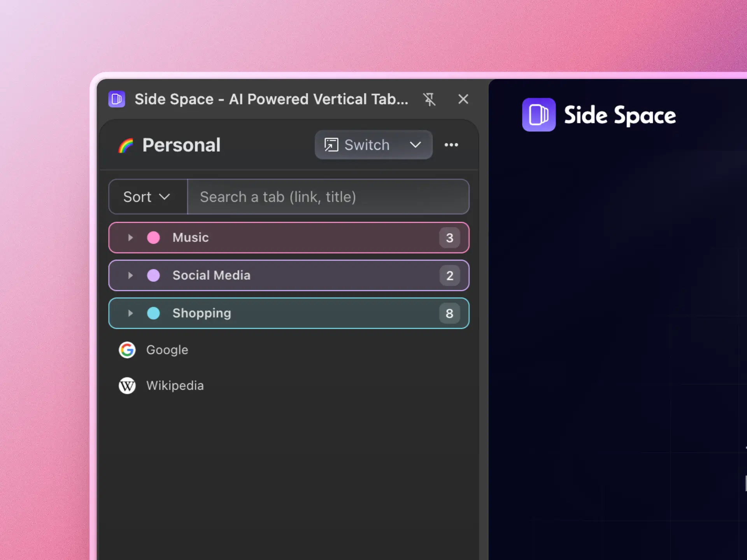The height and width of the screenshot is (560, 747).
Task: Open the Switch space dropdown chevron
Action: (x=416, y=145)
